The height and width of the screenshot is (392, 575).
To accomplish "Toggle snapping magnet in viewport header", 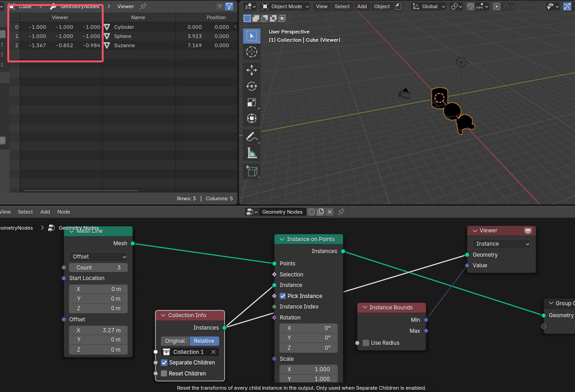I will pyautogui.click(x=470, y=6).
